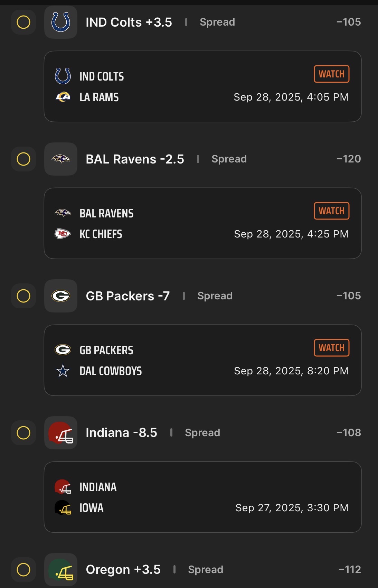This screenshot has height=588, width=378.
Task: Click the Dallas Cowboys star logo
Action: click(63, 371)
